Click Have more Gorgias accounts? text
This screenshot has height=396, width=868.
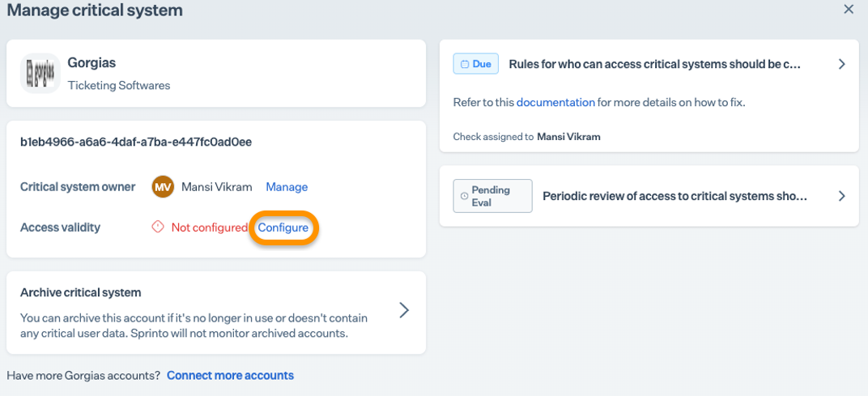(83, 376)
